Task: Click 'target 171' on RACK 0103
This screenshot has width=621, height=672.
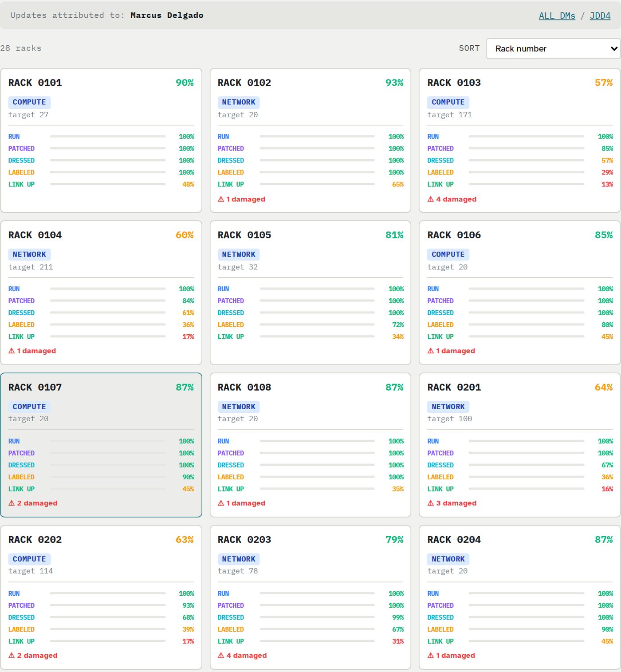Action: [x=450, y=115]
